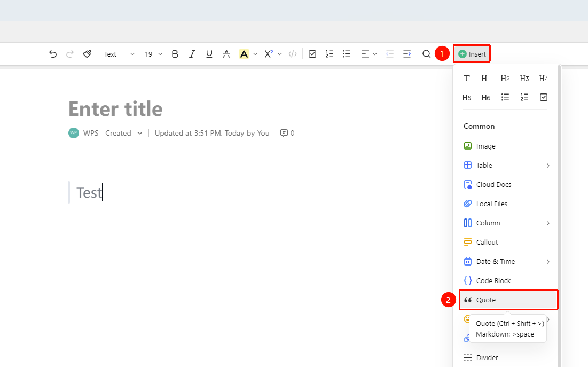This screenshot has height=367, width=588.
Task: Open the font size 19 dropdown
Action: (x=153, y=54)
